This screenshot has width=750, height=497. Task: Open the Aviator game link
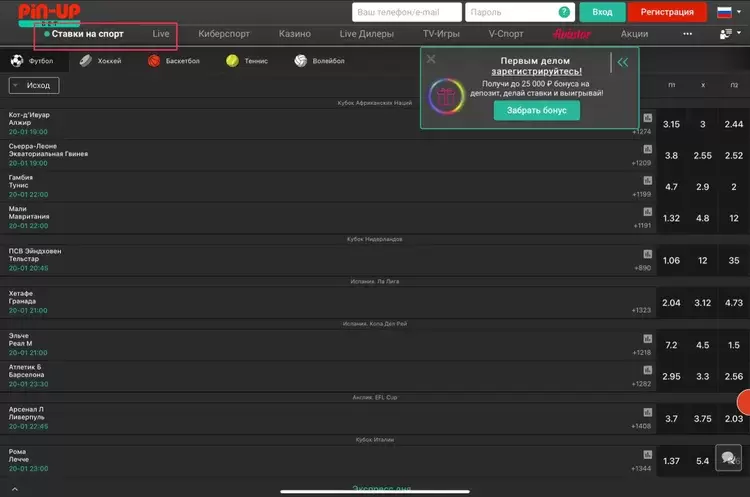tap(572, 34)
